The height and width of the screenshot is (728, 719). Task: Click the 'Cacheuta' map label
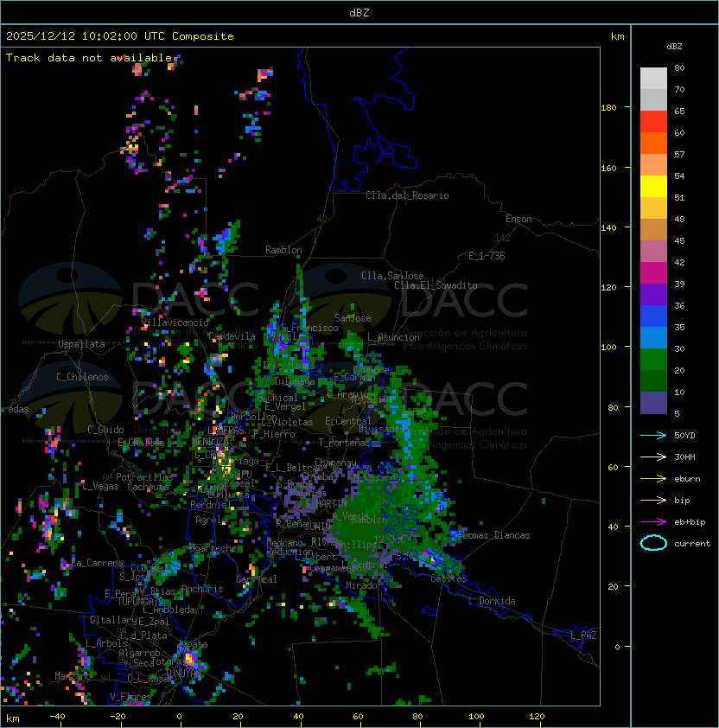click(x=148, y=487)
